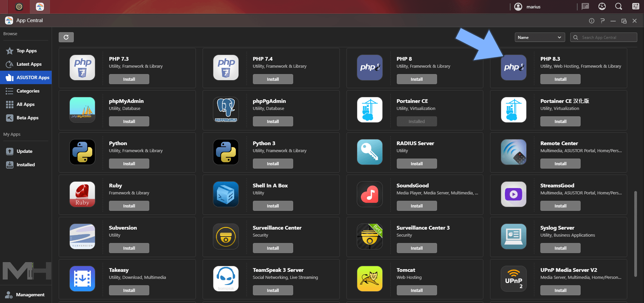Open Update under My Apps
The width and height of the screenshot is (644, 303).
click(26, 151)
